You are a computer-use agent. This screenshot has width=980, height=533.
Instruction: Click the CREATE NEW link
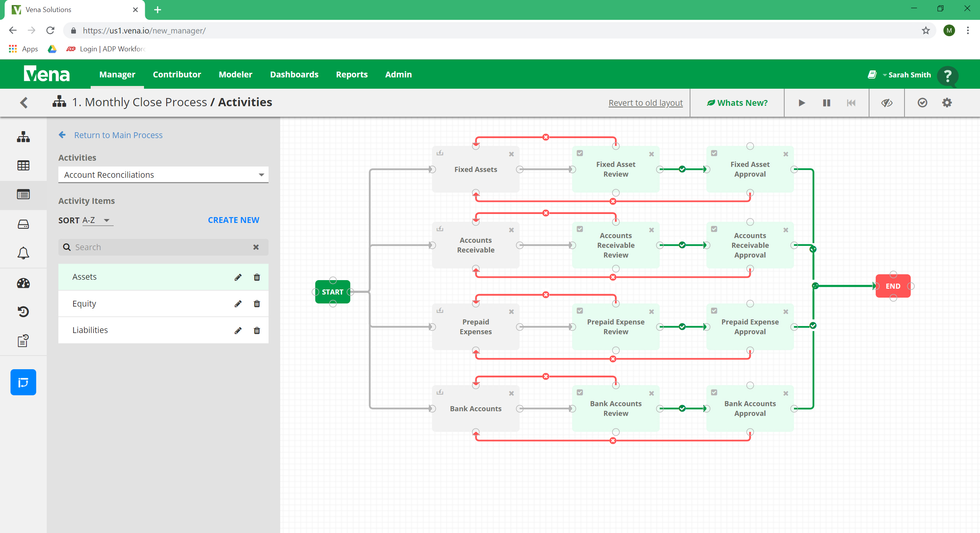coord(233,220)
